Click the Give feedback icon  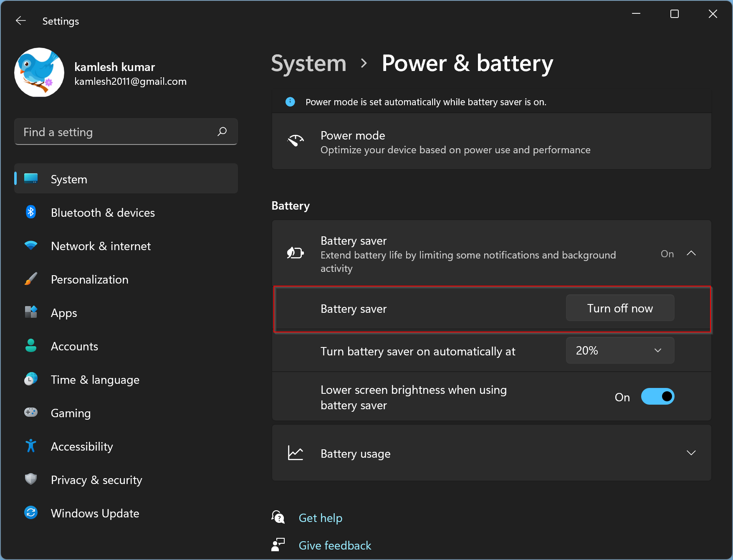coord(278,545)
